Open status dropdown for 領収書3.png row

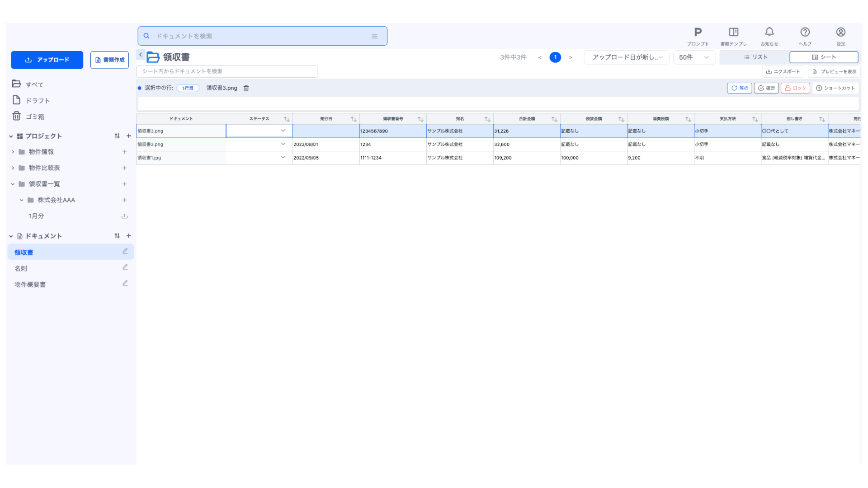283,131
